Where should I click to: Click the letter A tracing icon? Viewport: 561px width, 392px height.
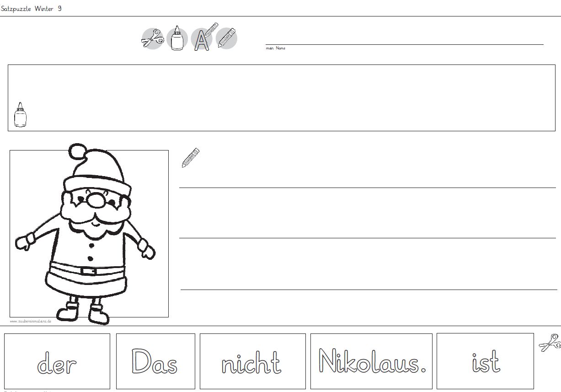click(203, 38)
